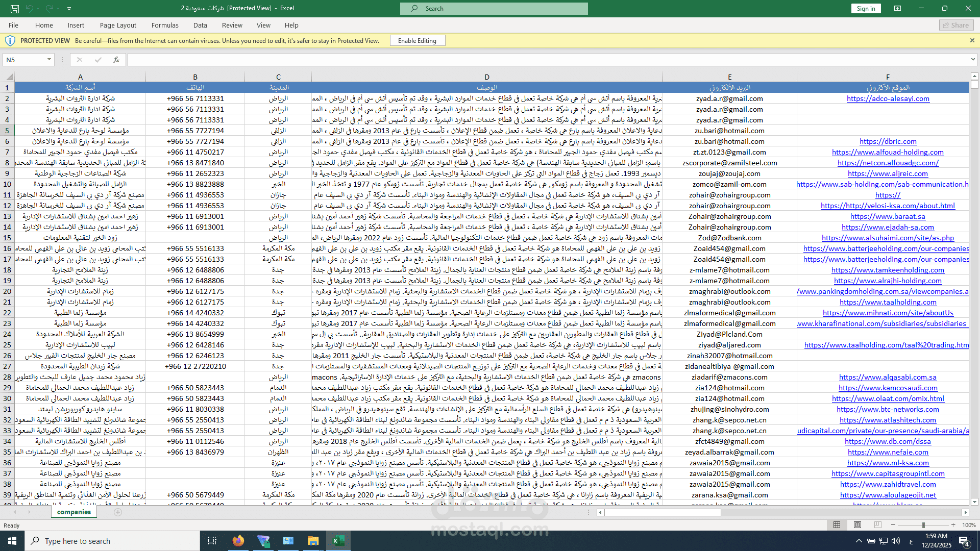Screen dimensions: 980x551
Task: Click the zoom slider handle
Action: click(923, 525)
